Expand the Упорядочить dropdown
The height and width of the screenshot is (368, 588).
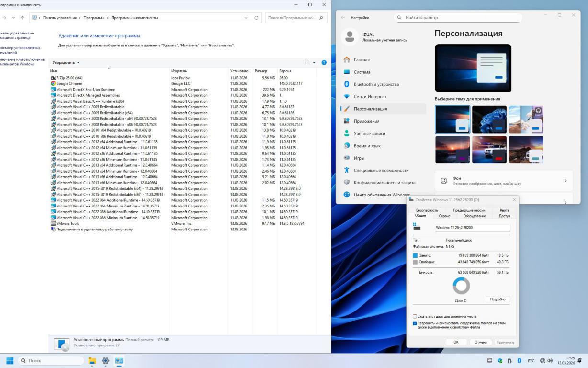pyautogui.click(x=66, y=63)
